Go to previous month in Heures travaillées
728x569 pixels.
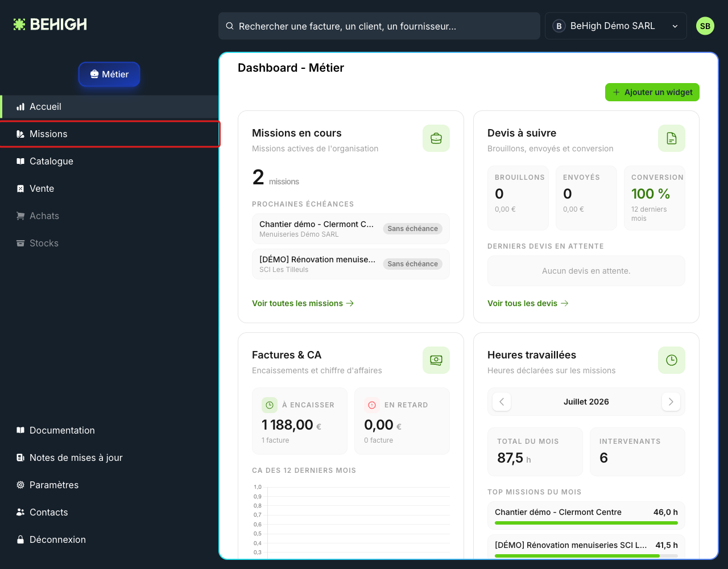502,402
